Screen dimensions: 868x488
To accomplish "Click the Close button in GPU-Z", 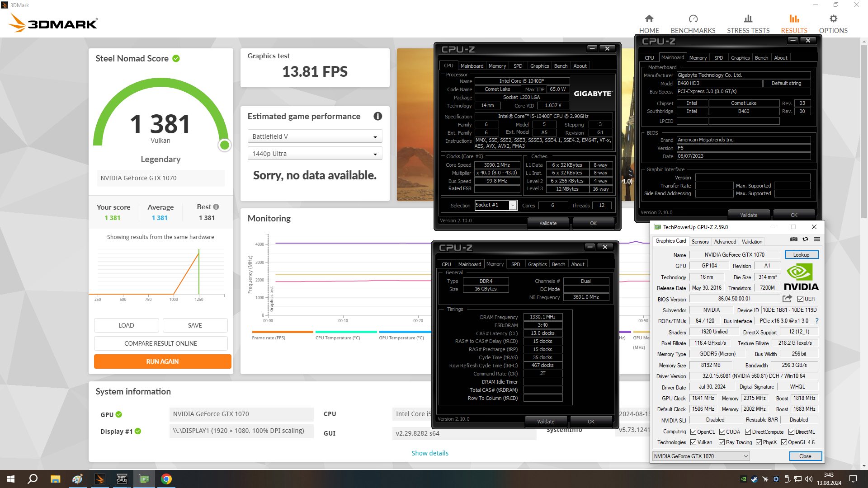I will 805,456.
